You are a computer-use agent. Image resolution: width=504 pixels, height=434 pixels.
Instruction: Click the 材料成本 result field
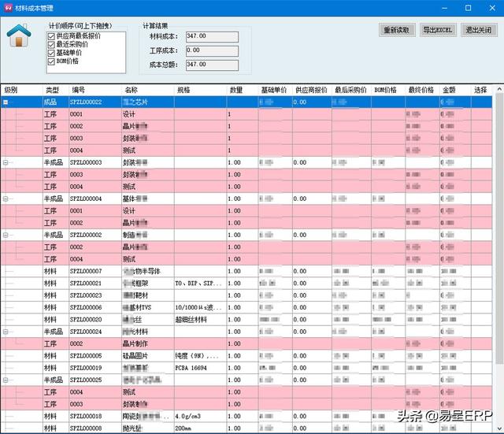210,36
